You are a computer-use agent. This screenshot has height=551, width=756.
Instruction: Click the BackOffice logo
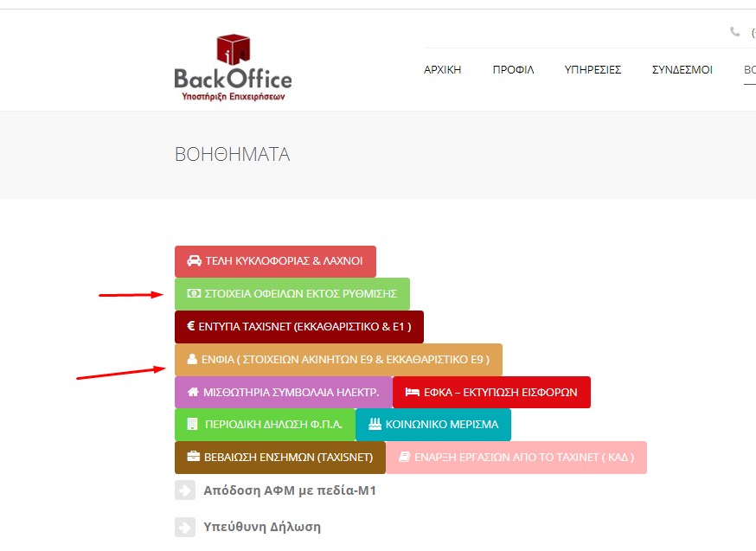pos(233,67)
